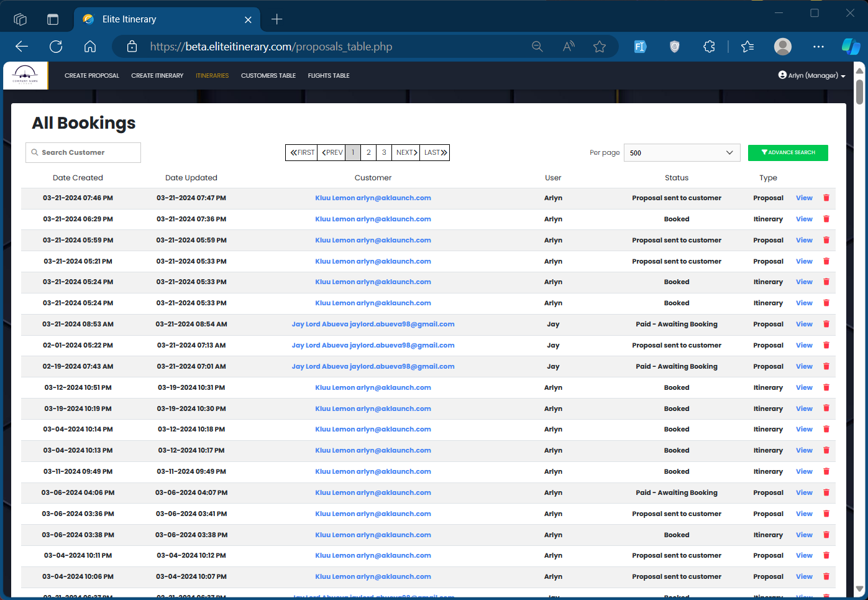Viewport: 868px width, 600px height.
Task: View booking created 03-21-2024 05:59 PM
Action: 804,240
